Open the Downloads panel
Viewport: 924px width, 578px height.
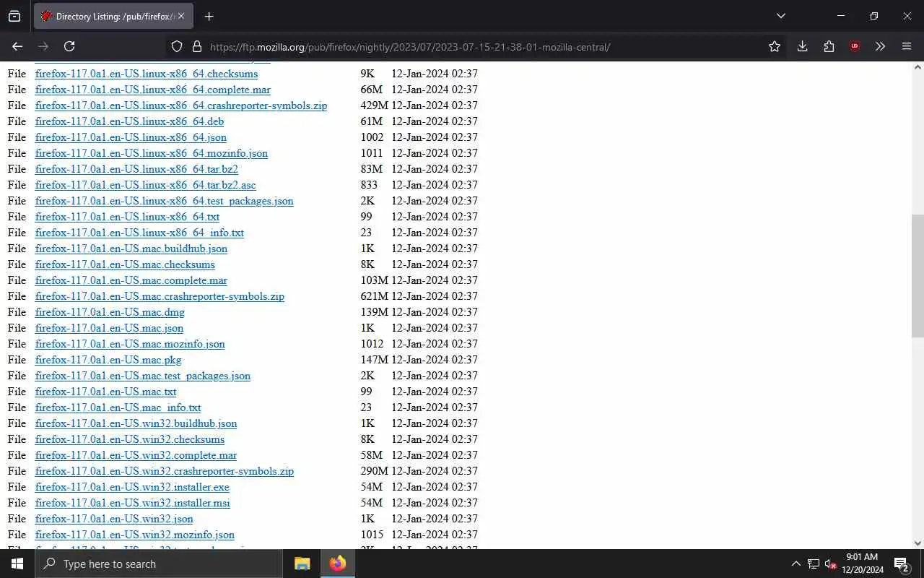[x=802, y=46]
